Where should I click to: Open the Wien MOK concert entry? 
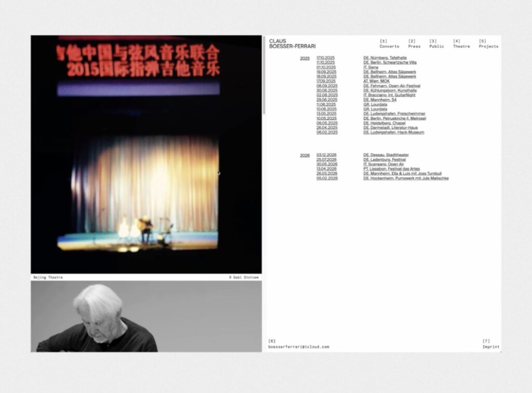(376, 81)
